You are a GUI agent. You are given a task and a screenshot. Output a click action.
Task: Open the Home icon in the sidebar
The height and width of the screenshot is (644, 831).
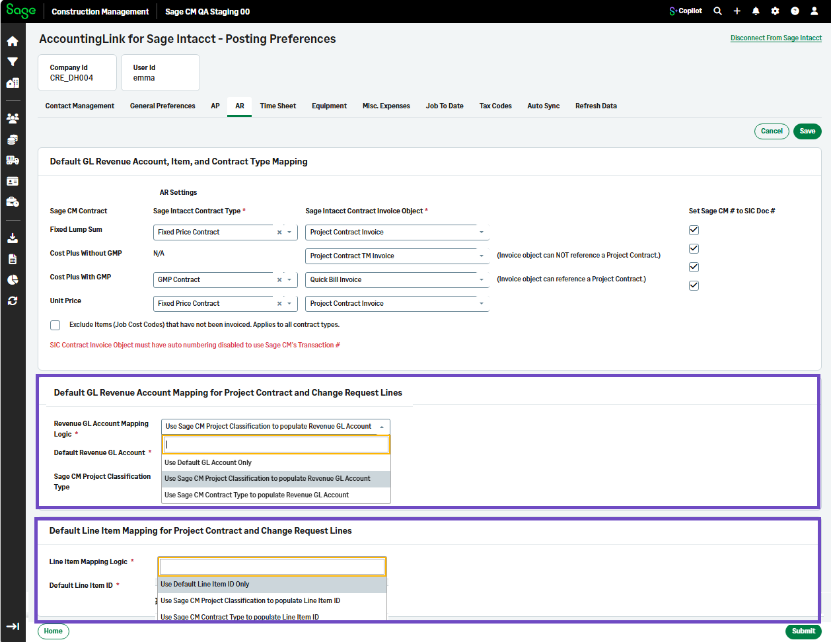13,41
